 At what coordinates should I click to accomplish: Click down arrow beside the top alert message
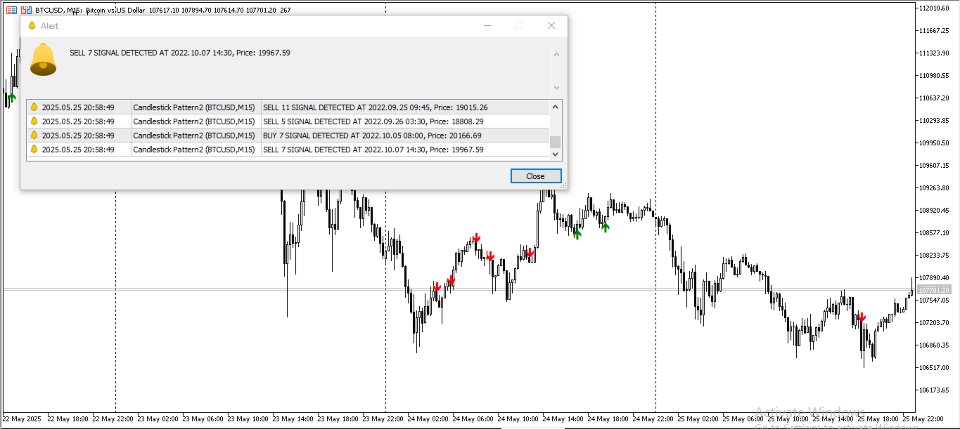tap(556, 88)
